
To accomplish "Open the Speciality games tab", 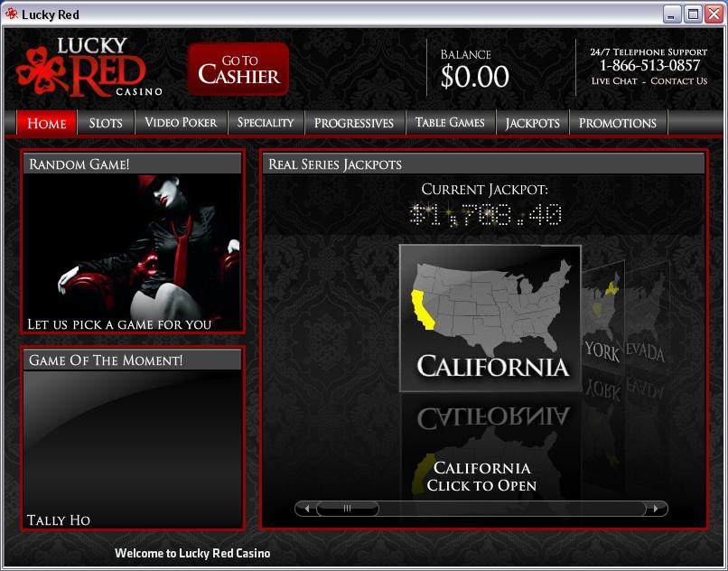I will (x=266, y=123).
